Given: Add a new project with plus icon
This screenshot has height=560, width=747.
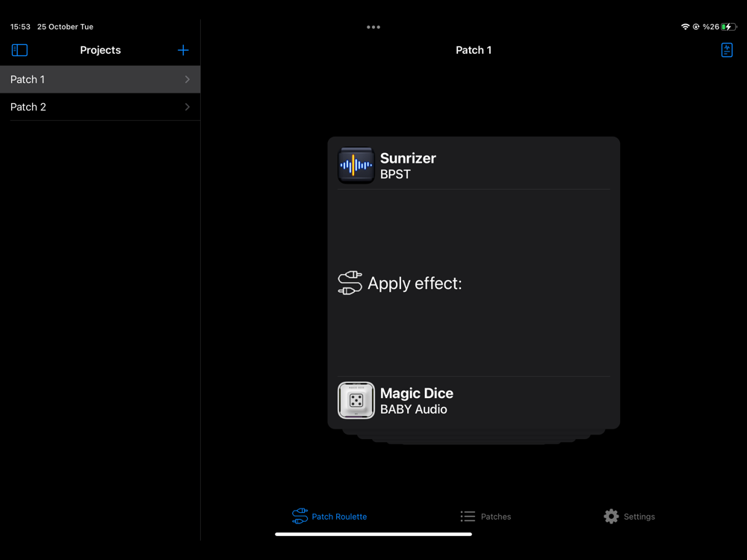Looking at the screenshot, I should coord(183,50).
